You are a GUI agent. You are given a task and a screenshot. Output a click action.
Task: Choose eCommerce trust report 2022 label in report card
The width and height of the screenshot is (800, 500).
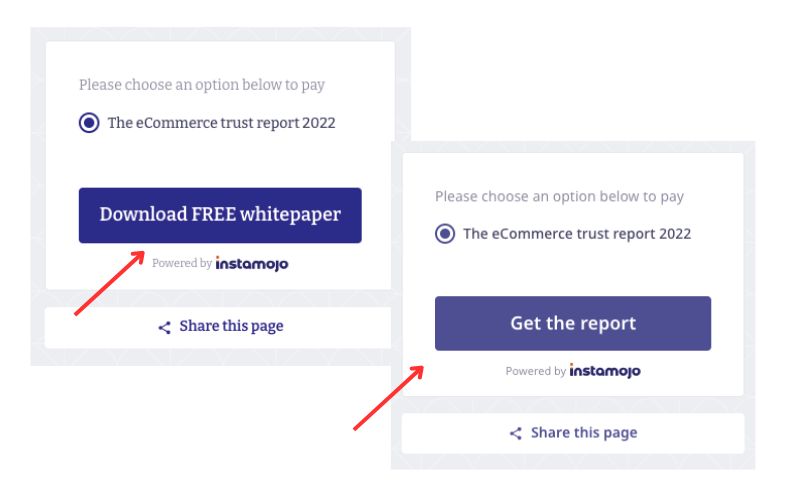point(577,234)
